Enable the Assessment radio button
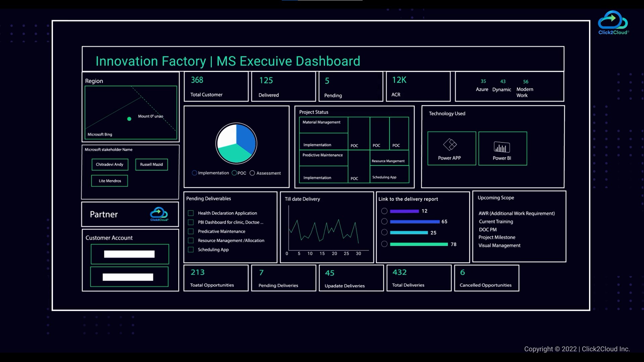Screen dimensions: 644x362 pyautogui.click(x=252, y=173)
